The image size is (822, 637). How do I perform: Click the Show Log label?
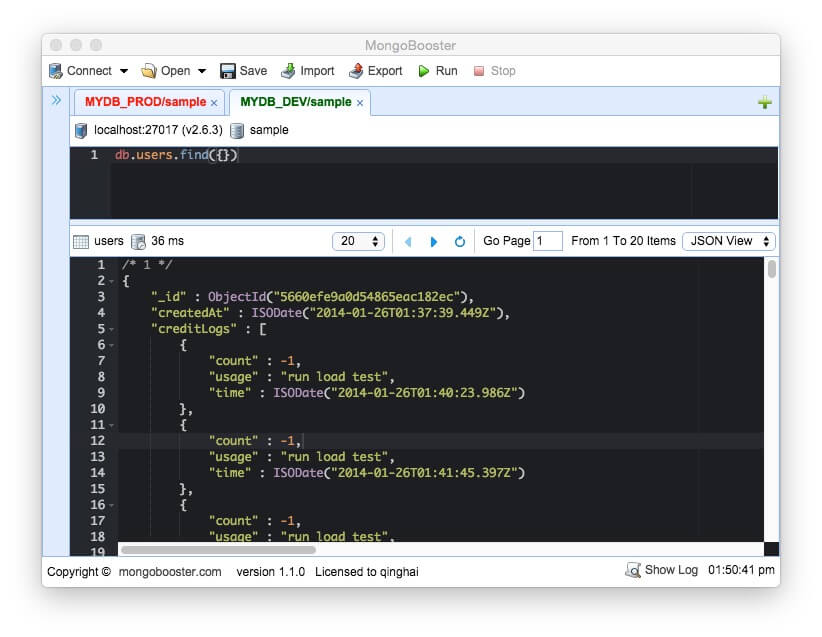tap(671, 570)
